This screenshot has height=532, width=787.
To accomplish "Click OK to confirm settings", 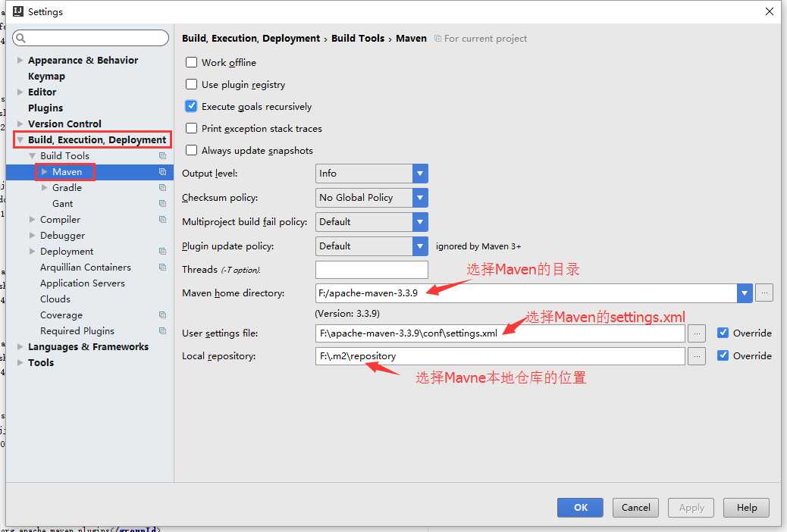I will pos(580,508).
